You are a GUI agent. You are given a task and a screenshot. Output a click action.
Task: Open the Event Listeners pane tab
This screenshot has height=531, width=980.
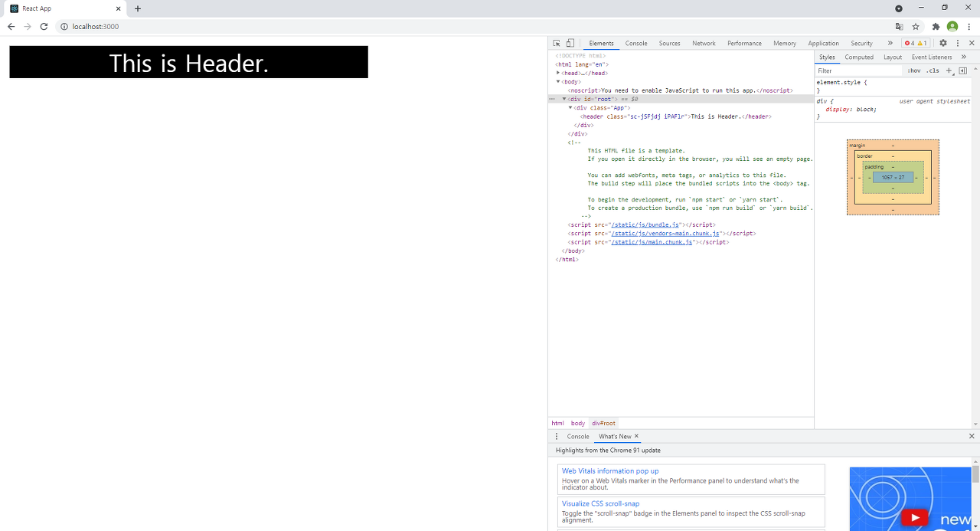click(x=932, y=57)
